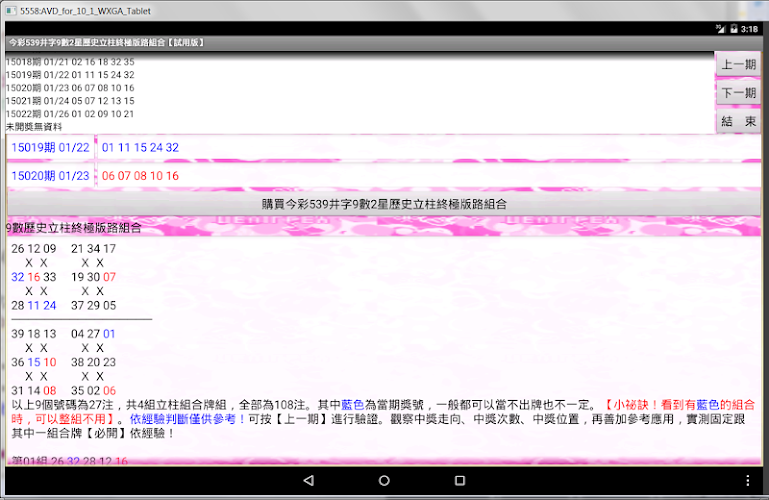Tap the grid row 21 34 17

coord(94,249)
